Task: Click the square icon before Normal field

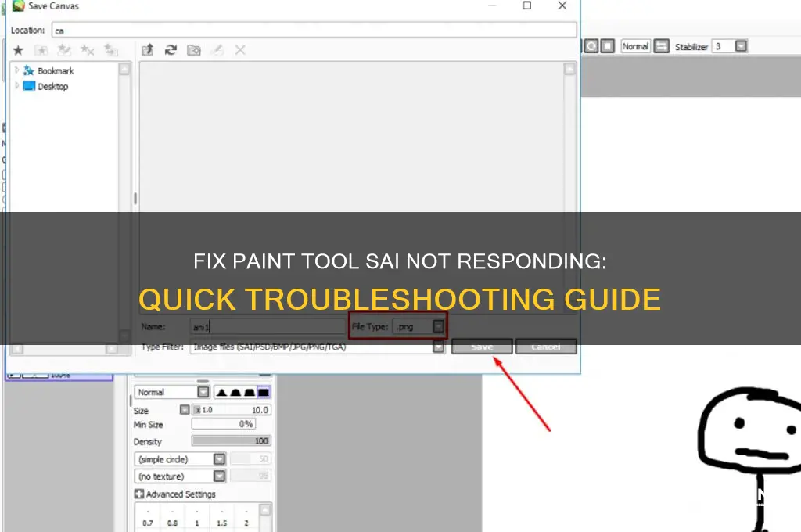Action: click(x=607, y=46)
